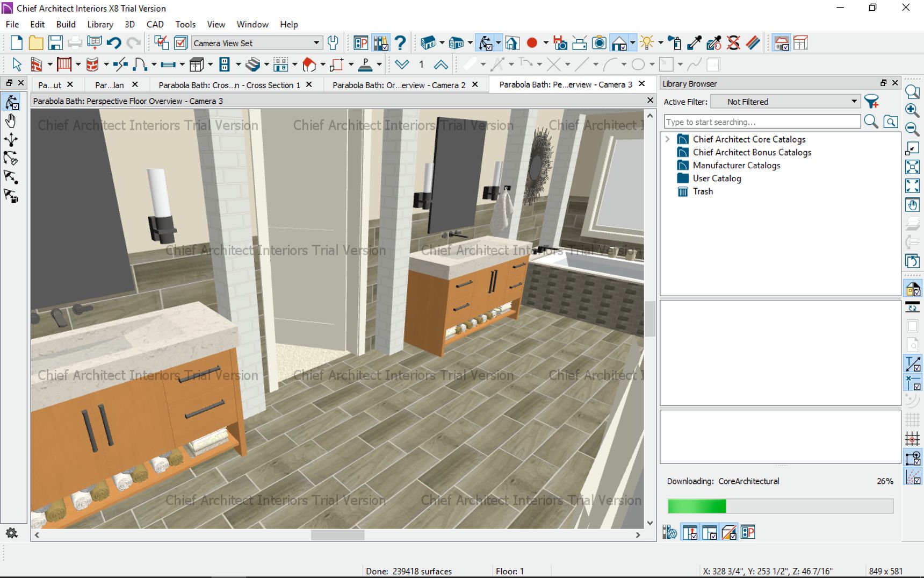Screen dimensions: 924x578
Task: Open the Library menu
Action: point(100,24)
